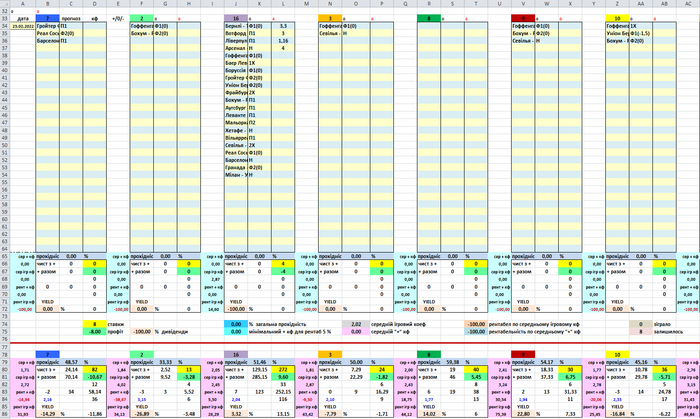The width and height of the screenshot is (700, 419).
Task: Click the 'дивіденди' label
Action: tap(174, 332)
